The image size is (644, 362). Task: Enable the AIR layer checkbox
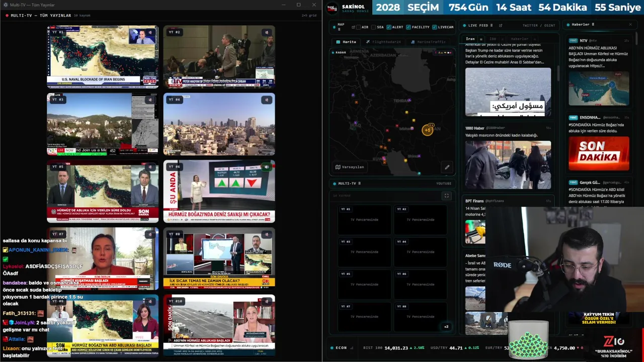[x=359, y=27]
